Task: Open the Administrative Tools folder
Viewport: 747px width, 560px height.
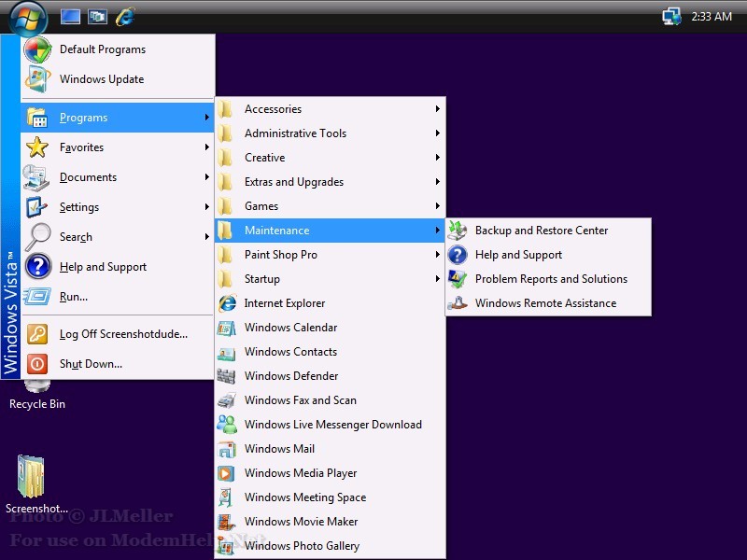Action: pos(295,133)
